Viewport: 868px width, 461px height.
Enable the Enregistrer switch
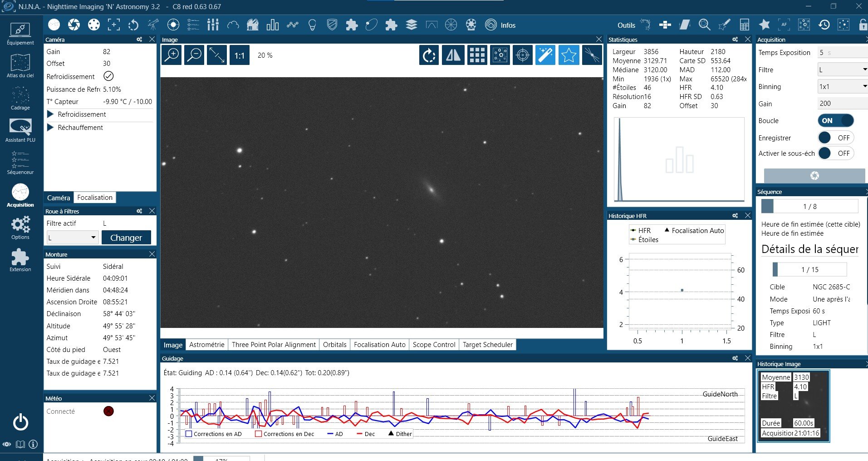pyautogui.click(x=836, y=138)
